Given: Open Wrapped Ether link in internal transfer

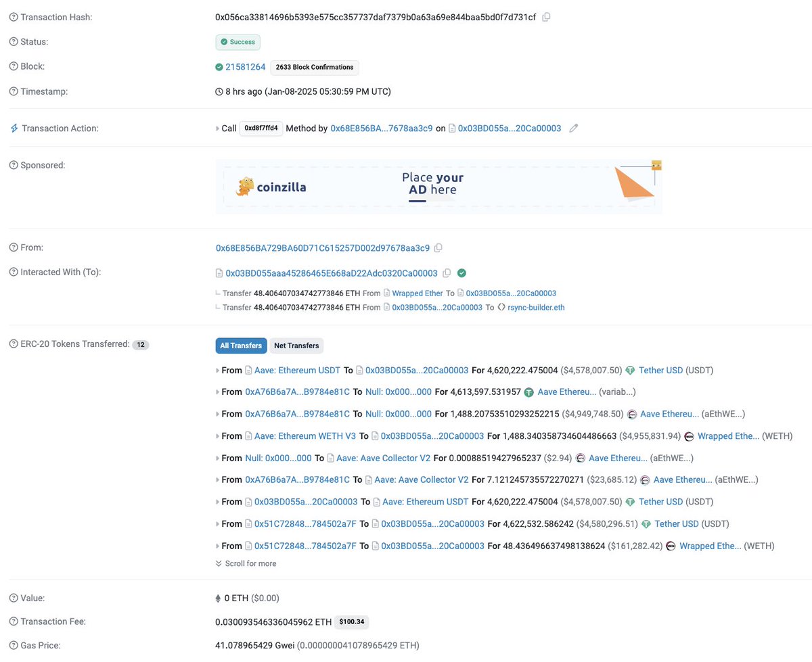Looking at the screenshot, I should [418, 293].
